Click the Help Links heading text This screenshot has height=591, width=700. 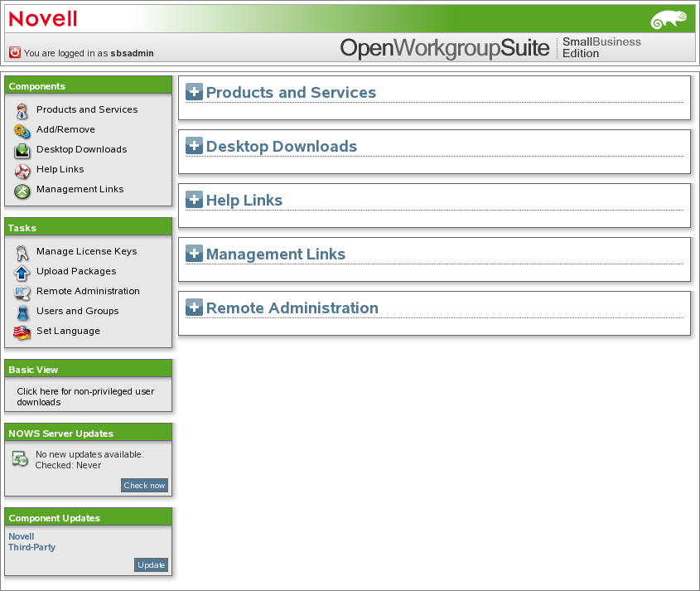(x=244, y=200)
